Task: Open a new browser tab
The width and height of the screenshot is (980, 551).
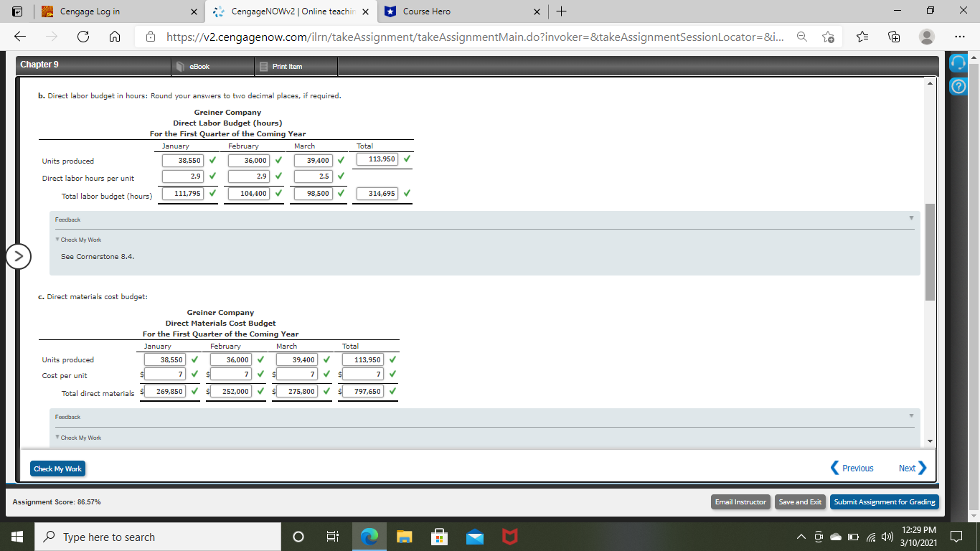Action: click(x=562, y=11)
